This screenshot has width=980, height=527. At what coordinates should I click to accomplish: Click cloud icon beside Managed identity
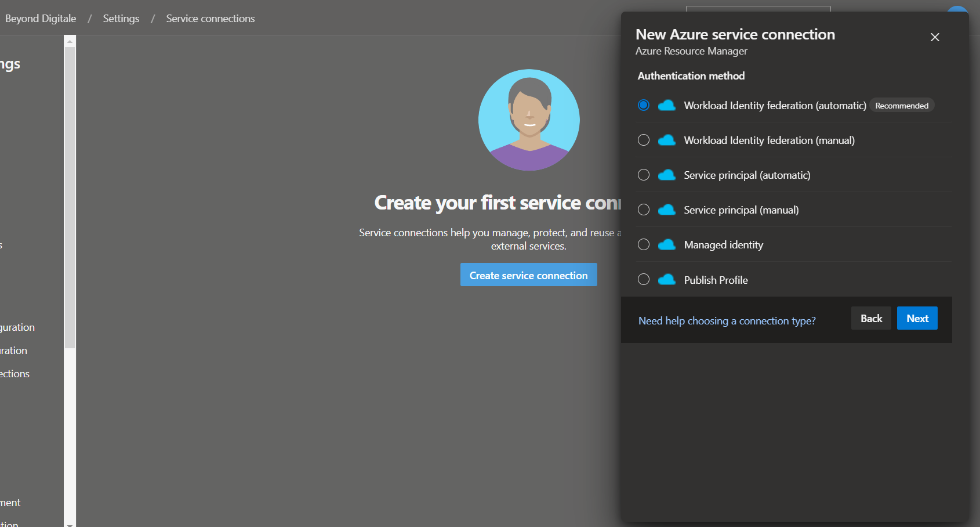[x=667, y=244]
